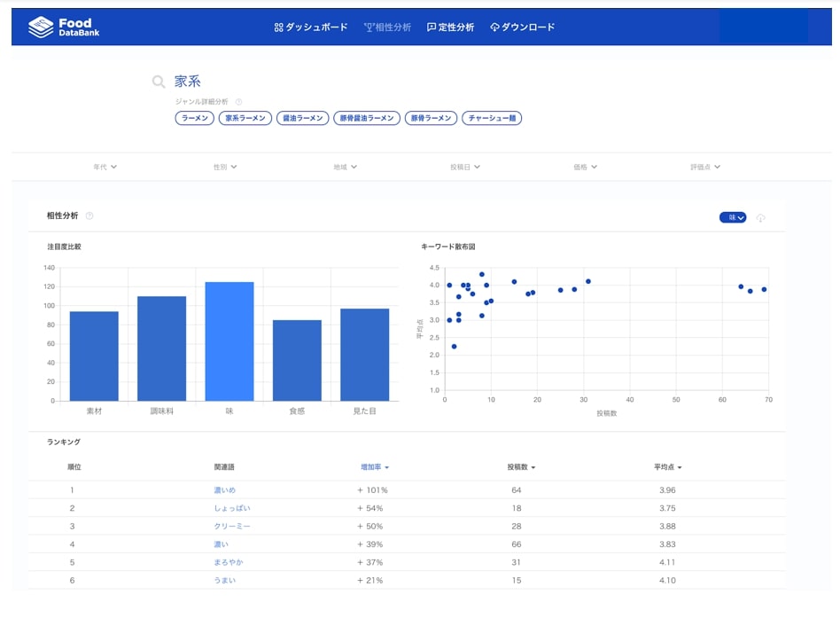
Task: Click help icon beside ジャンル詳細分析
Action: pyautogui.click(x=238, y=102)
